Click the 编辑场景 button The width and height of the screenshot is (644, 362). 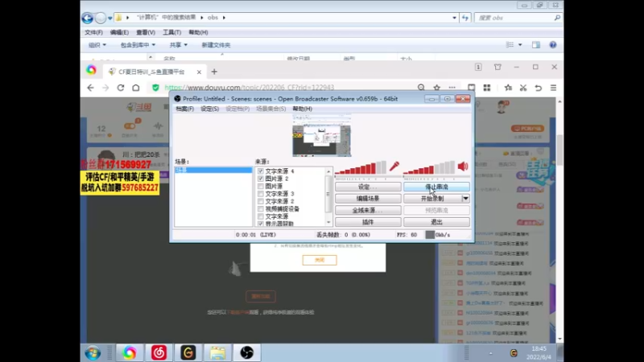(x=368, y=198)
